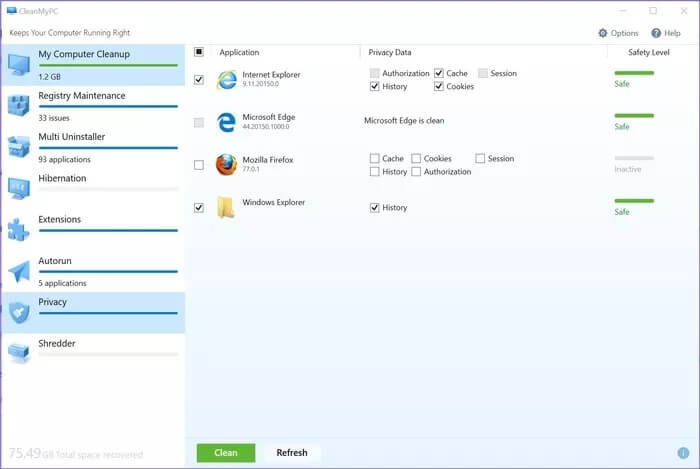This screenshot has height=469, width=700.
Task: Click the "Inactive" label for Firefox
Action: [628, 169]
